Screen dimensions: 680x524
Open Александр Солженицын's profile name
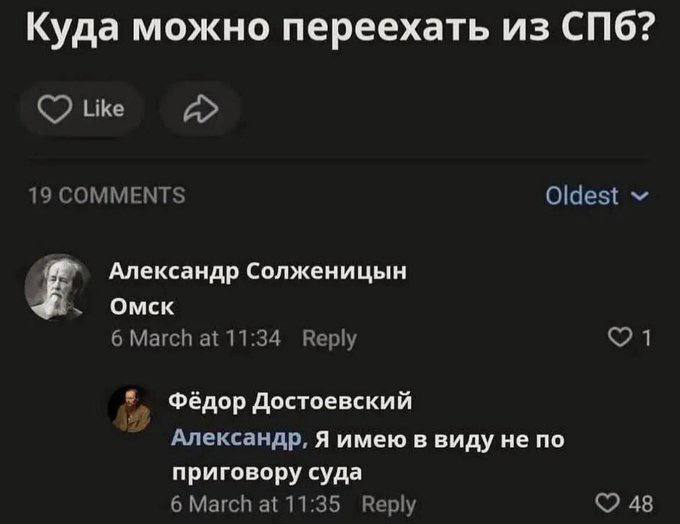tap(257, 271)
